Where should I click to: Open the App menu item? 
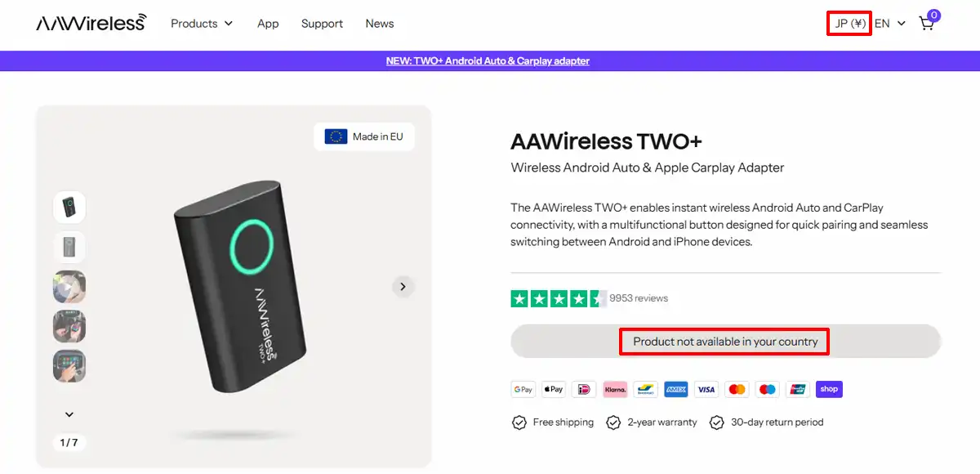click(268, 24)
